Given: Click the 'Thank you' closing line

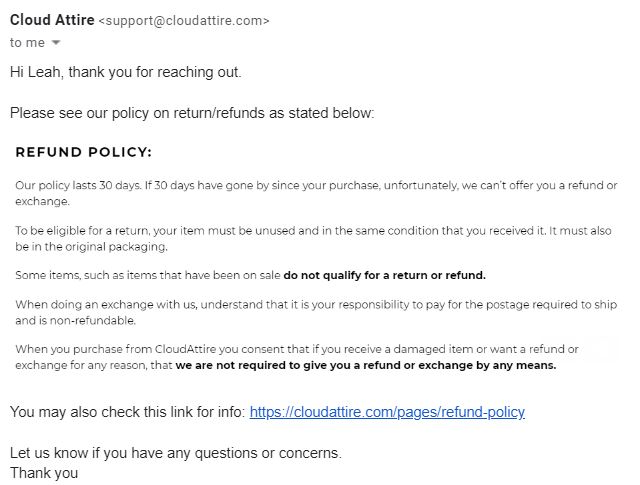Looking at the screenshot, I should point(43,473).
